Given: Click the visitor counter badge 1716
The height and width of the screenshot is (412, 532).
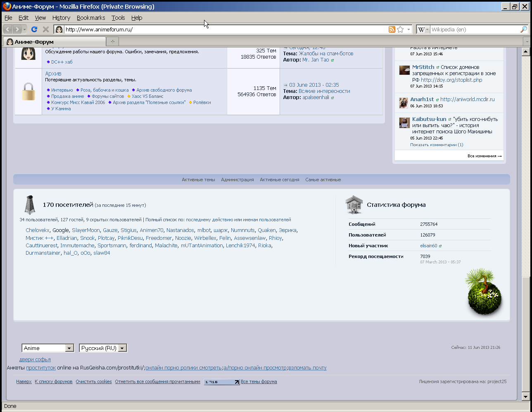Looking at the screenshot, I should pyautogui.click(x=222, y=382).
